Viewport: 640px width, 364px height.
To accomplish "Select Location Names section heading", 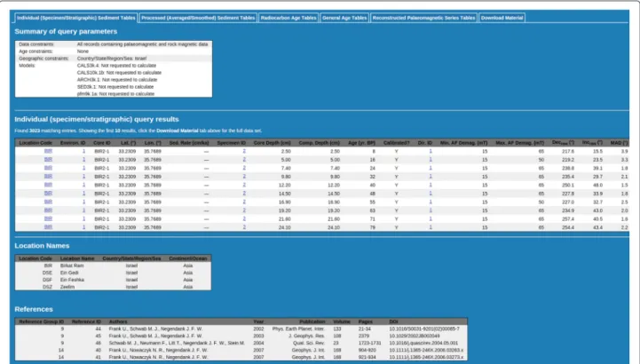I will coord(42,246).
